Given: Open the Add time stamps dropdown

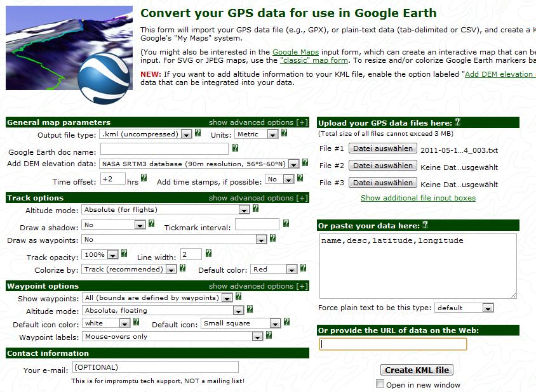Looking at the screenshot, I should 279,180.
